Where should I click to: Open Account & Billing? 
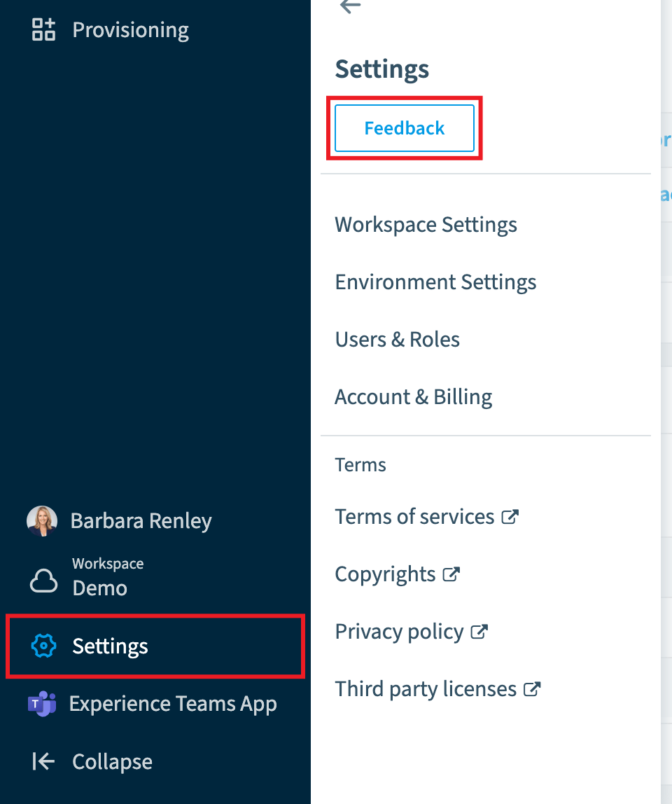414,397
